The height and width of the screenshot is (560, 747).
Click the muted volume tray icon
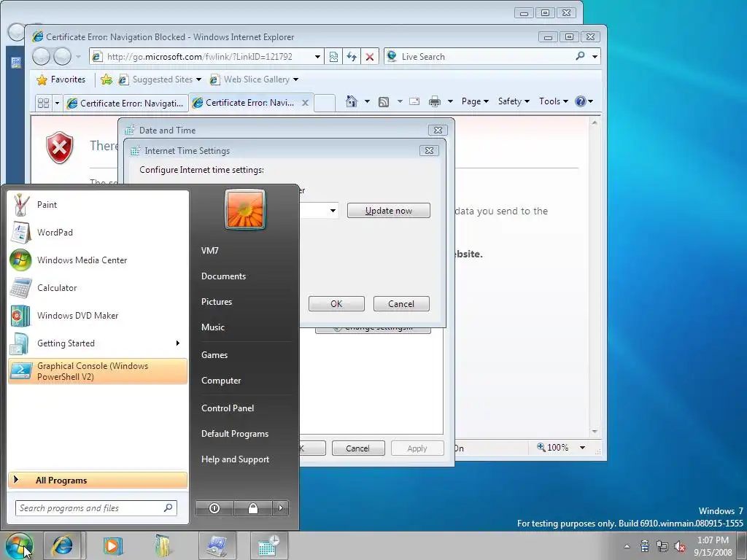(680, 546)
